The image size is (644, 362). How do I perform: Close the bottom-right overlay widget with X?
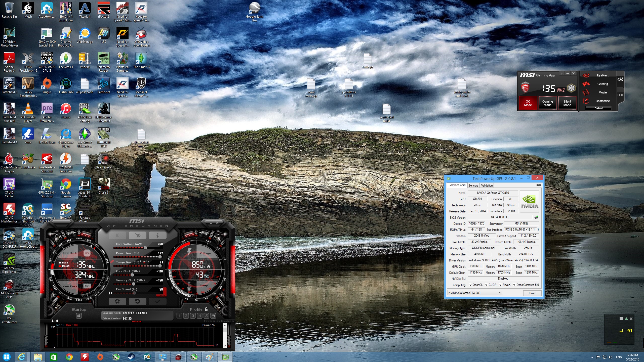click(x=631, y=319)
